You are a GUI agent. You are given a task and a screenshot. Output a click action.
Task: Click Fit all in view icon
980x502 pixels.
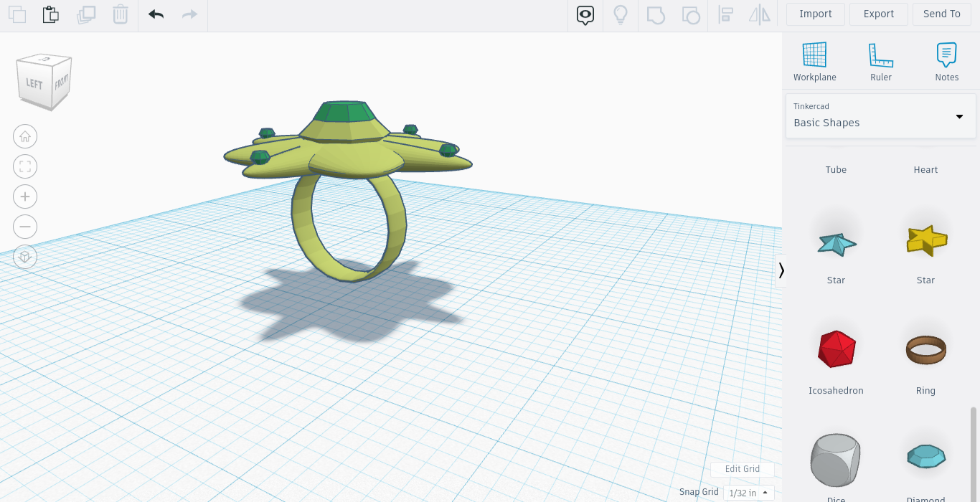point(25,166)
